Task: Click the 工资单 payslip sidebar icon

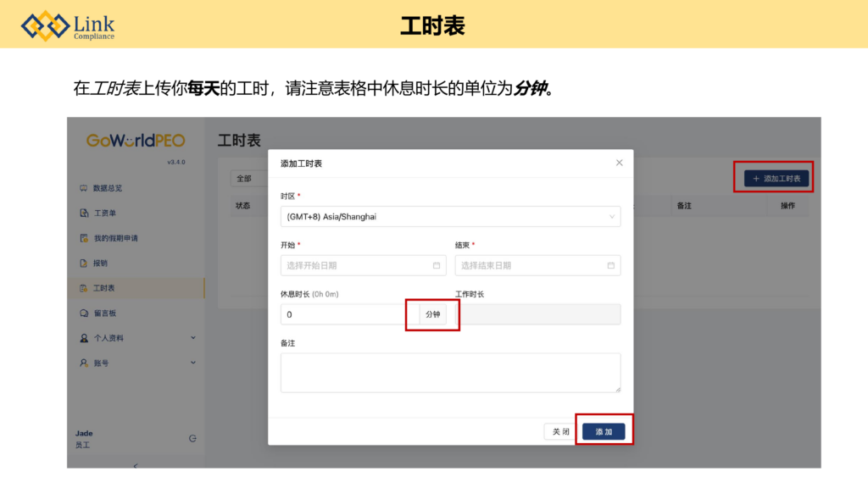Action: [x=84, y=213]
